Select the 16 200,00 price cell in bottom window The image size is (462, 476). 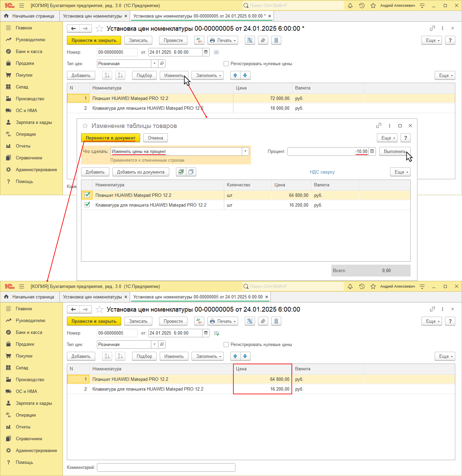click(262, 389)
